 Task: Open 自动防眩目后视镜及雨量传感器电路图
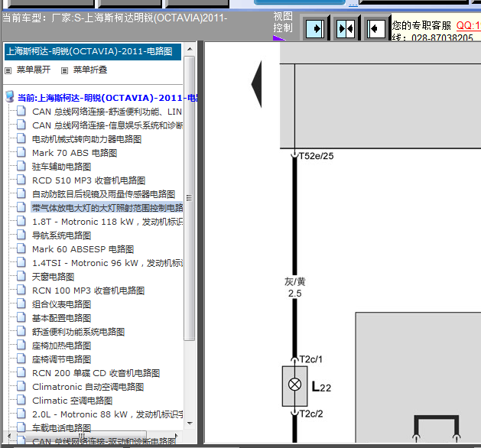pos(104,194)
